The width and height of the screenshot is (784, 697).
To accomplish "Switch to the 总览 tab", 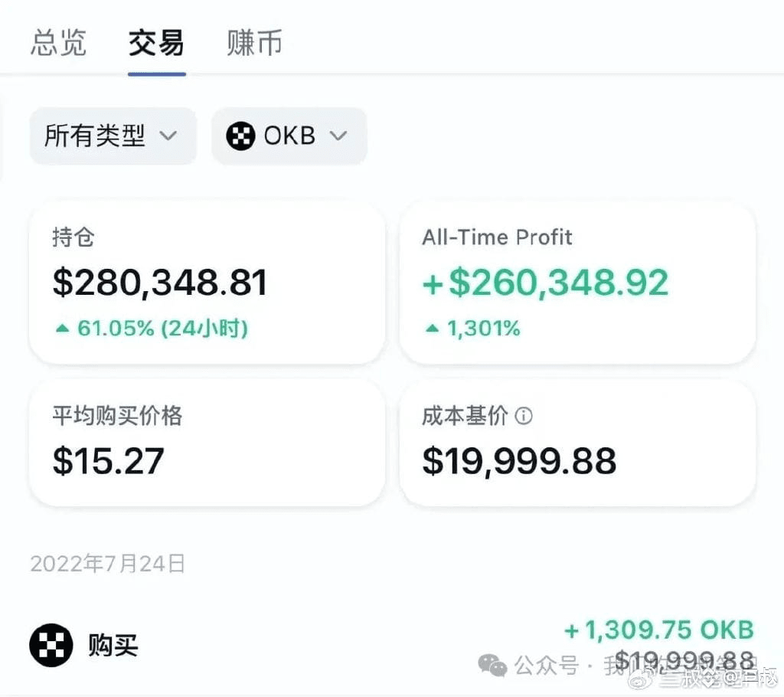I will click(58, 43).
